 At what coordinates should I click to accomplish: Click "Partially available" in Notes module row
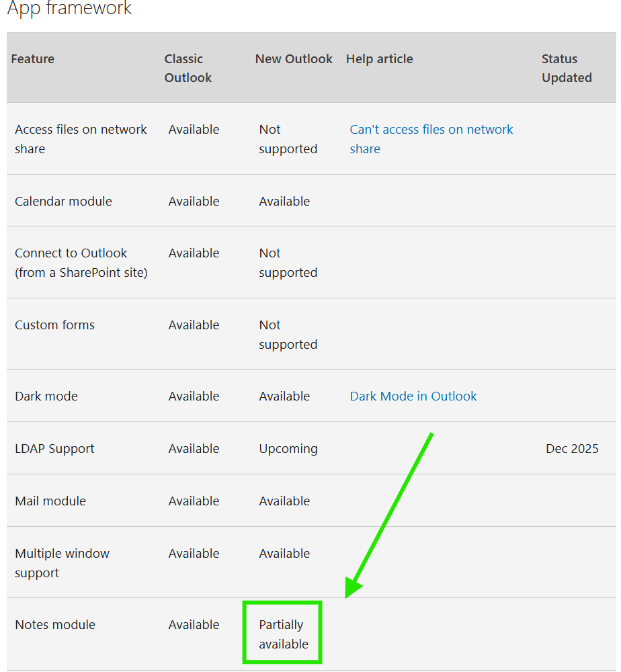284,634
